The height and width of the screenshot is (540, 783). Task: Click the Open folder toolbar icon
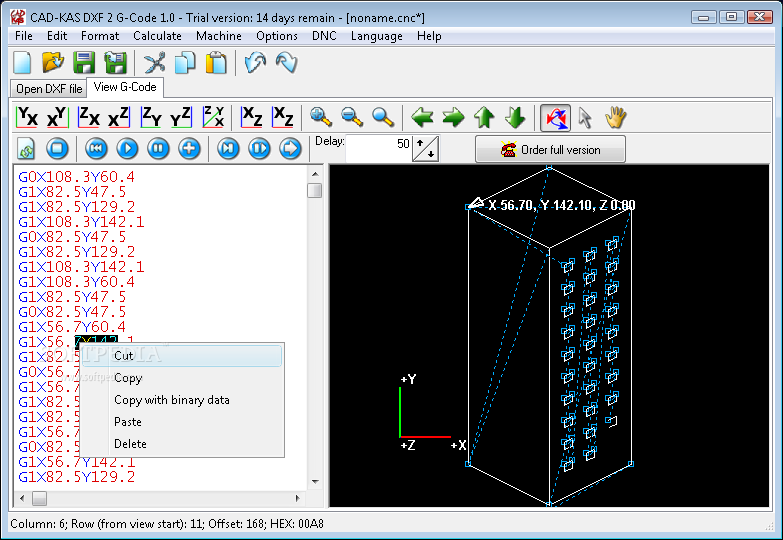pyautogui.click(x=53, y=63)
